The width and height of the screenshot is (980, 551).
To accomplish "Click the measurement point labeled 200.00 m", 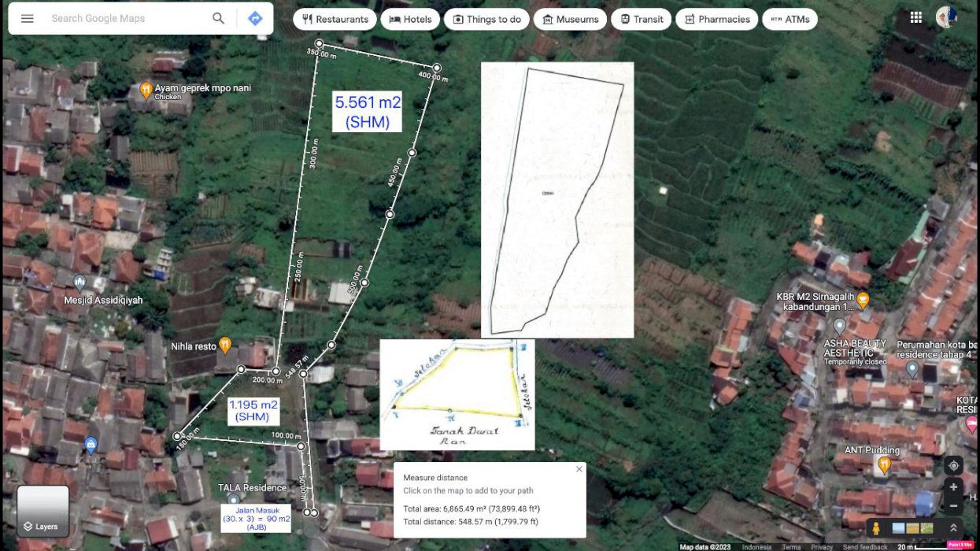I will (x=276, y=372).
